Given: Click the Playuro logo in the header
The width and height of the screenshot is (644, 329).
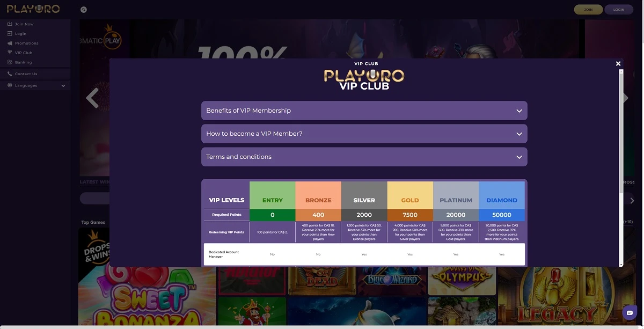Looking at the screenshot, I should point(33,9).
